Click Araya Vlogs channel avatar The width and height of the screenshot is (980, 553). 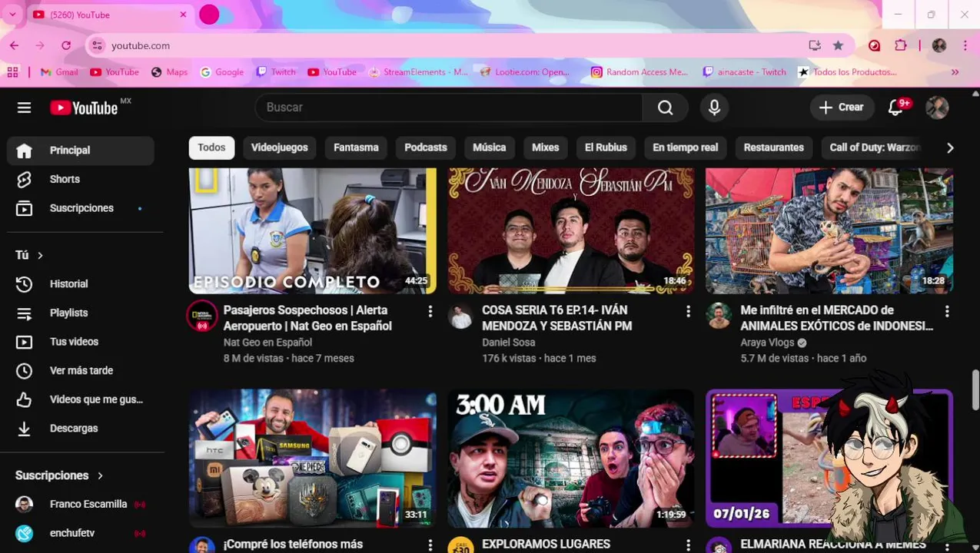point(719,316)
